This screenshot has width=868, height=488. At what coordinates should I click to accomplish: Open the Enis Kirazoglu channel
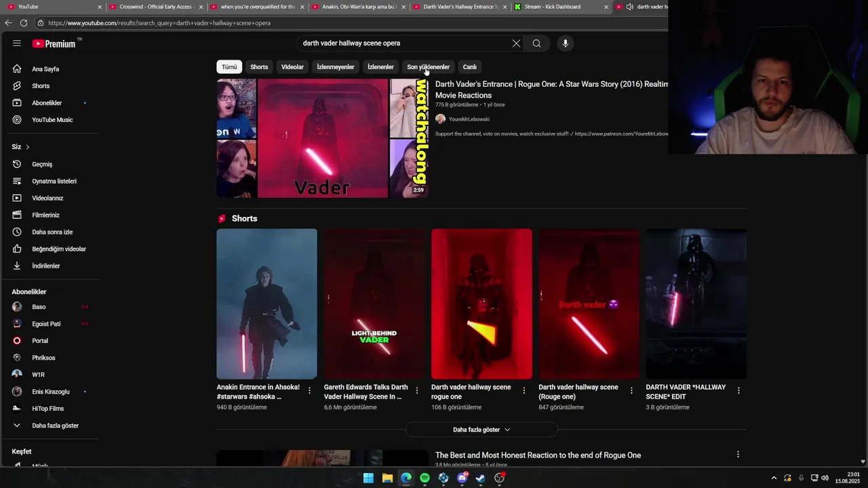point(50,392)
